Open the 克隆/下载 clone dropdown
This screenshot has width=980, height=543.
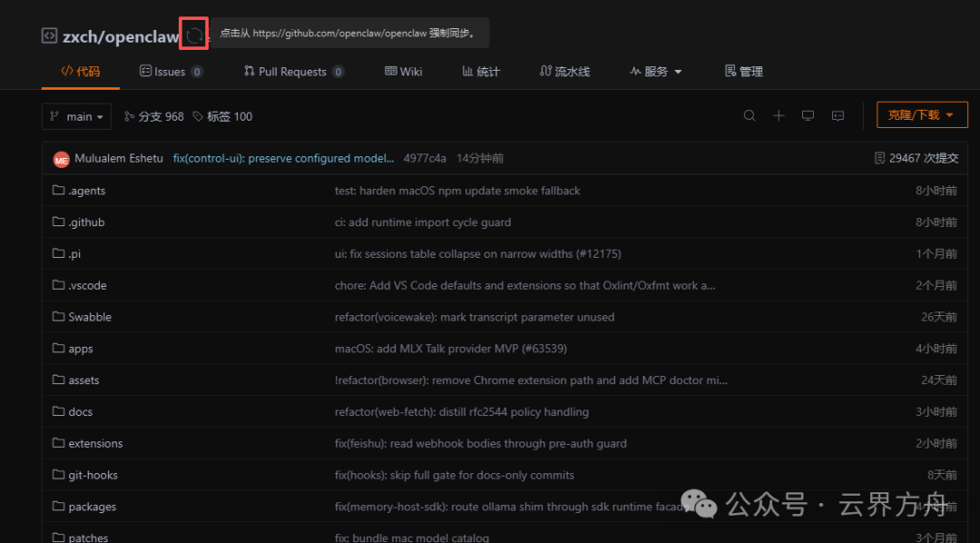click(x=921, y=115)
